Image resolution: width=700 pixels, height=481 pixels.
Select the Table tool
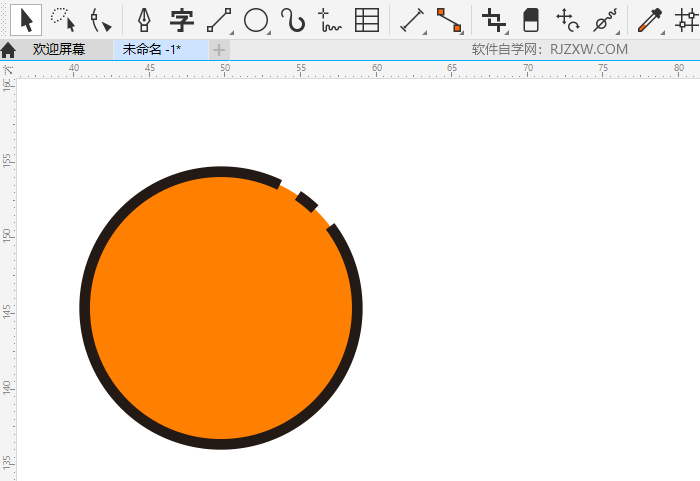point(367,20)
